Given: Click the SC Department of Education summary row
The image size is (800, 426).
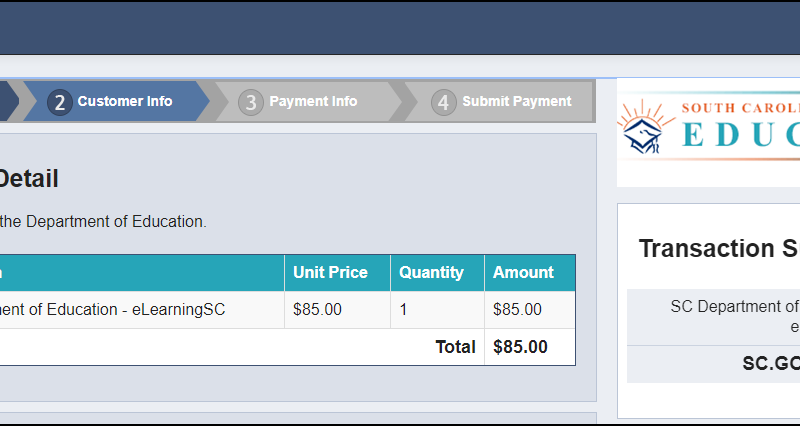Looking at the screenshot, I should click(x=713, y=317).
